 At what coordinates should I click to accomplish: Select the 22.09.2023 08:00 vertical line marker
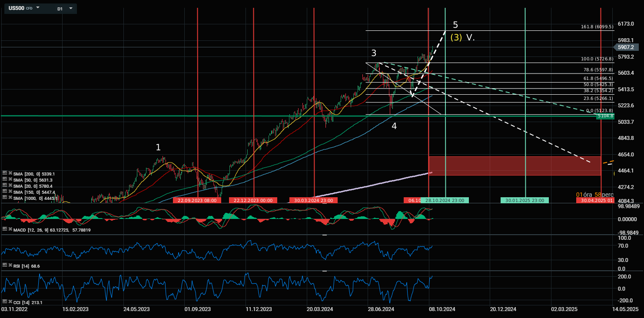[x=198, y=200]
